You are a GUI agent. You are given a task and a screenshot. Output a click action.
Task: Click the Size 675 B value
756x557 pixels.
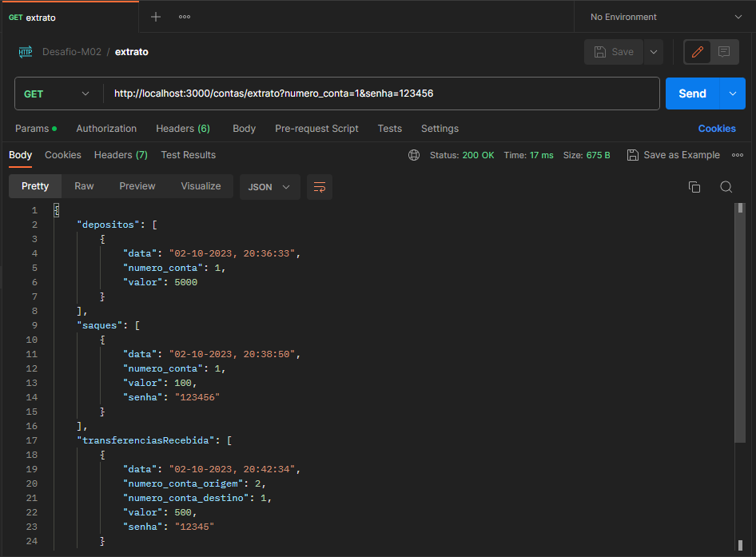tap(598, 155)
